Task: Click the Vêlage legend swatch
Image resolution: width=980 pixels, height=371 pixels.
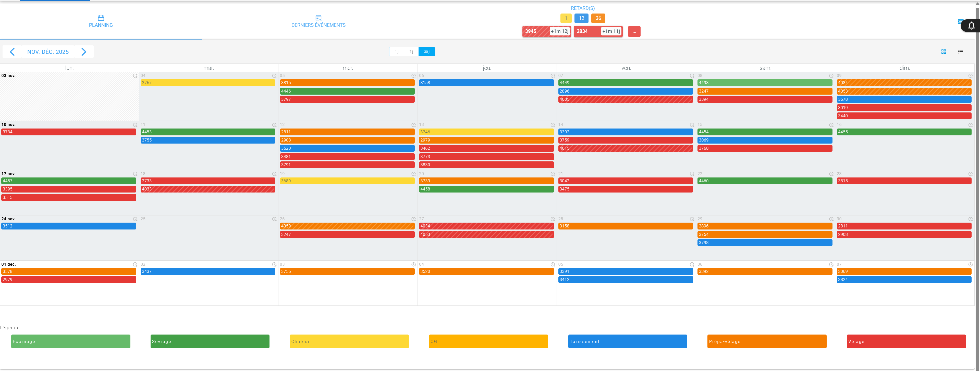Action: pos(906,341)
